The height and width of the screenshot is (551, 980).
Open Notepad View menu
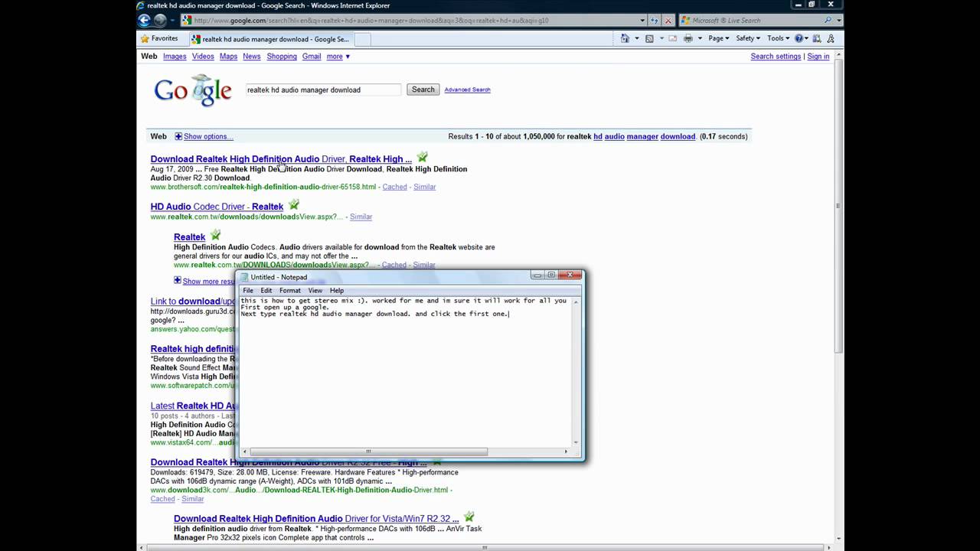[315, 291]
